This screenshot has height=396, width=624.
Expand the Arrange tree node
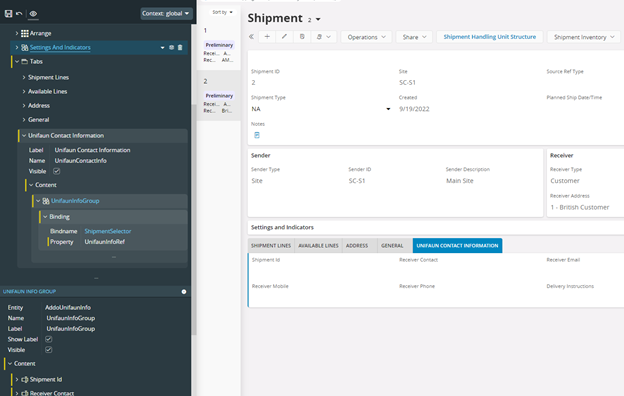tap(17, 33)
